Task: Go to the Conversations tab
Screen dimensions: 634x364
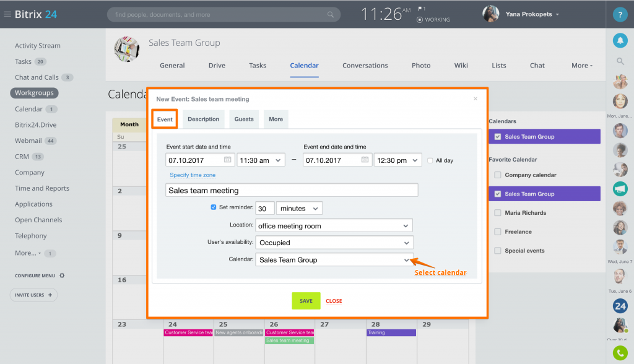Action: [x=365, y=66]
